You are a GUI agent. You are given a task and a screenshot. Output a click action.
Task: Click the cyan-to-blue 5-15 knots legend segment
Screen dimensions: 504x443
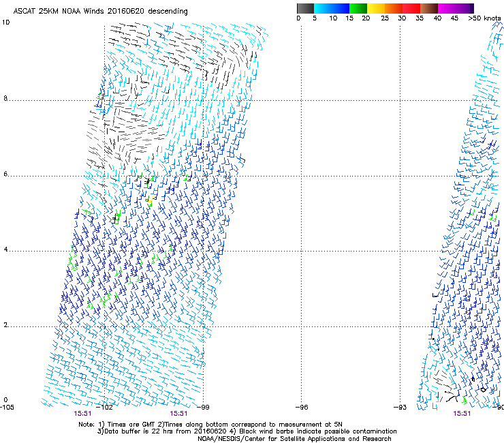click(332, 8)
